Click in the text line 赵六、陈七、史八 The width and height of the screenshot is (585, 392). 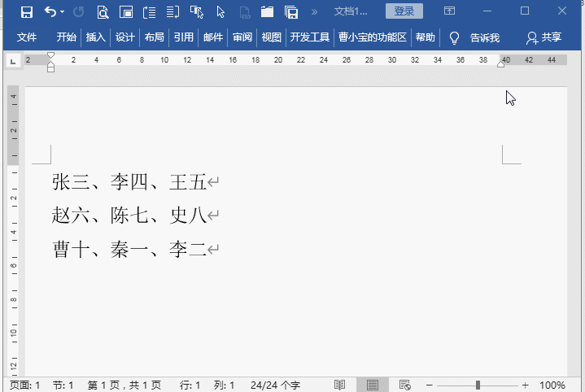tap(129, 216)
